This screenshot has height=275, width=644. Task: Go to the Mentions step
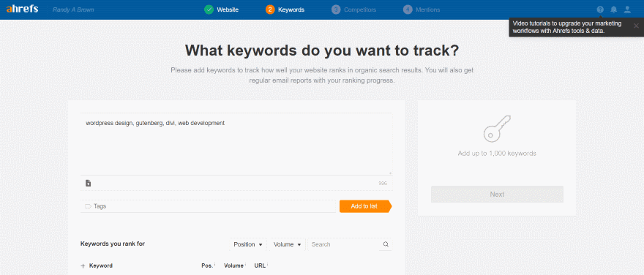pyautogui.click(x=422, y=10)
